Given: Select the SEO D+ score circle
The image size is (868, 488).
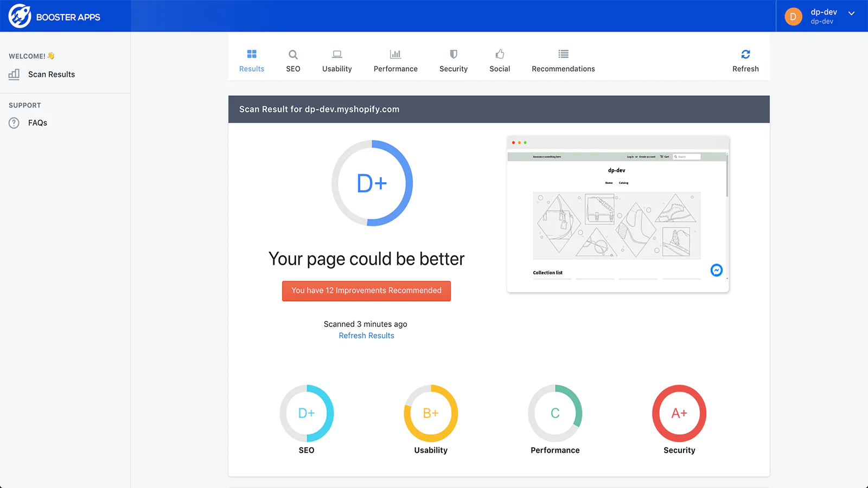Looking at the screenshot, I should pyautogui.click(x=307, y=413).
